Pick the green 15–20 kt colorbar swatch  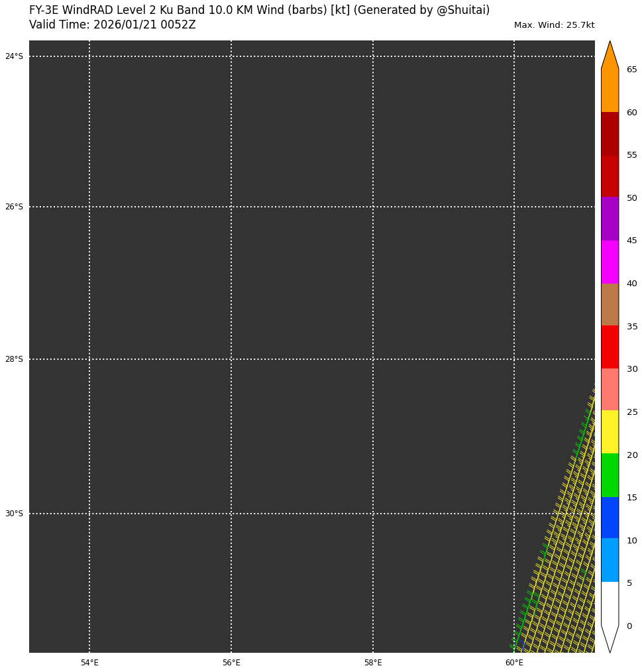610,475
